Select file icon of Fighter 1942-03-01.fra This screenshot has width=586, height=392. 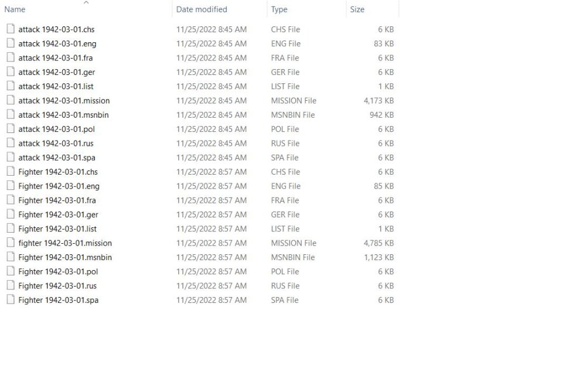[11, 200]
